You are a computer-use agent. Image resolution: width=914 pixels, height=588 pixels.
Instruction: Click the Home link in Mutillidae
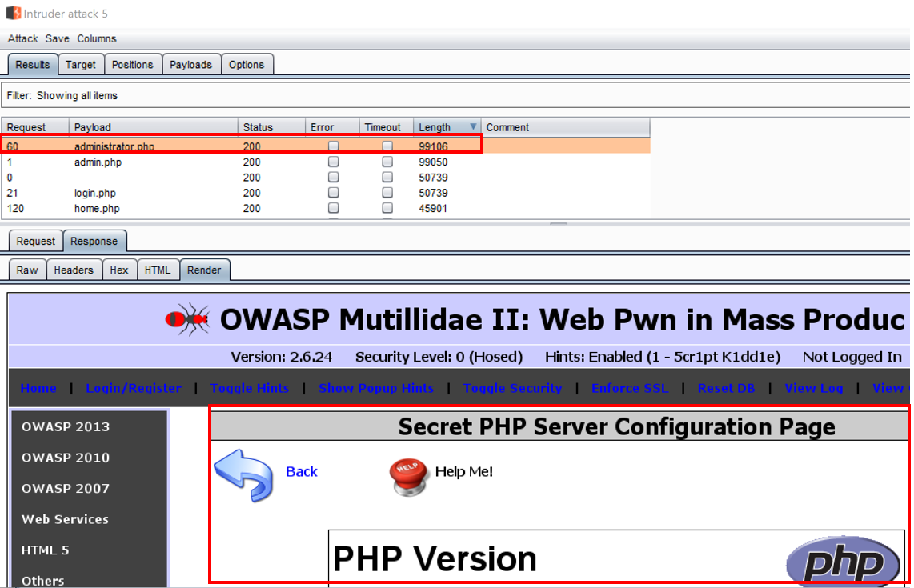click(x=38, y=388)
